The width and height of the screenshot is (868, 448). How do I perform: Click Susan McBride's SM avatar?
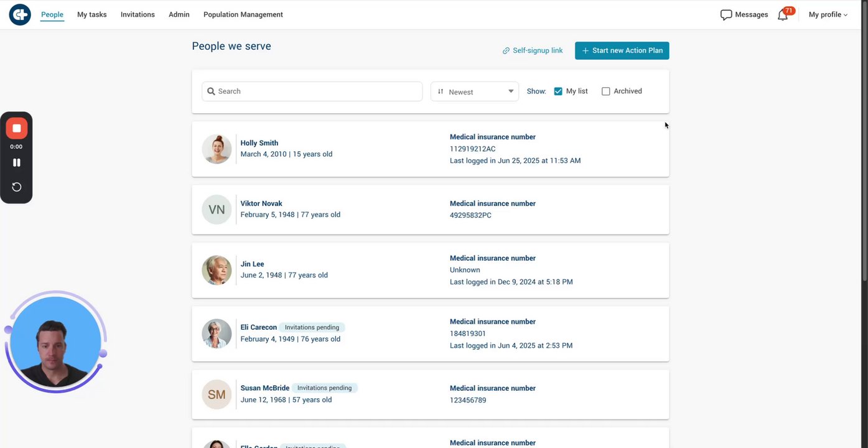pos(217,394)
